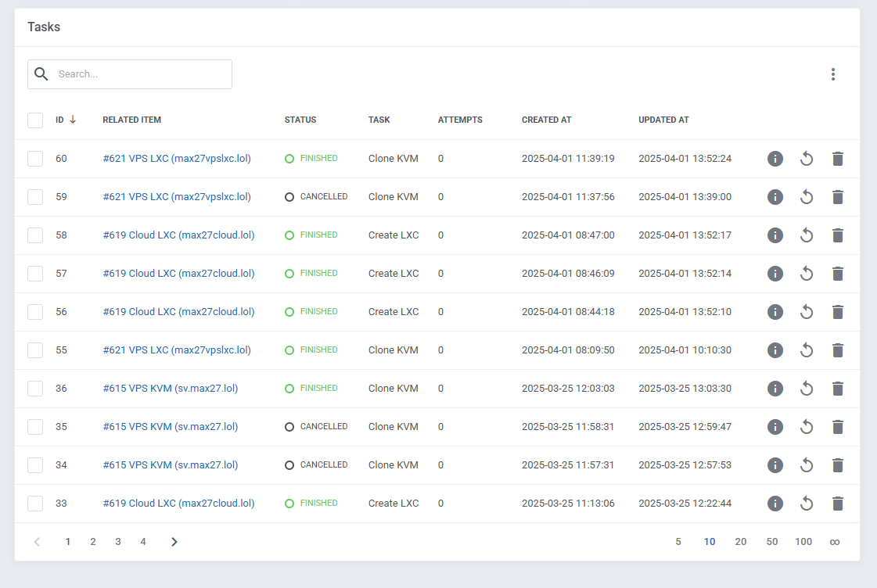Delete task 33
Screen dimensions: 877x588
pos(837,504)
